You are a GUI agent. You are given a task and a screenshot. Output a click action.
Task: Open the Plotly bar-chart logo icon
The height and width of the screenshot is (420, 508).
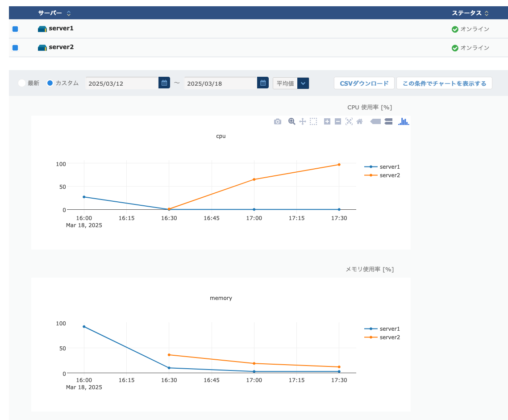[x=404, y=121]
